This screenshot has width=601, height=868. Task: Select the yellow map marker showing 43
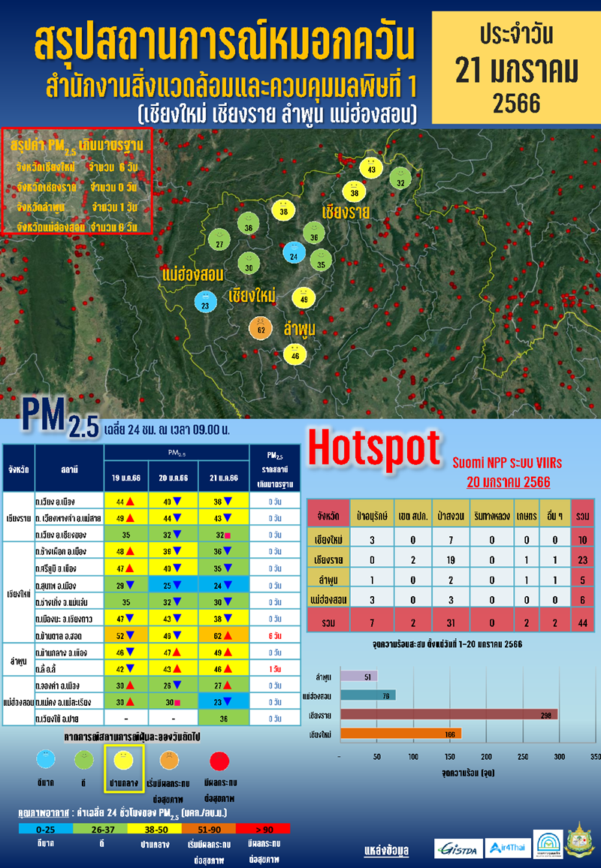(371, 168)
